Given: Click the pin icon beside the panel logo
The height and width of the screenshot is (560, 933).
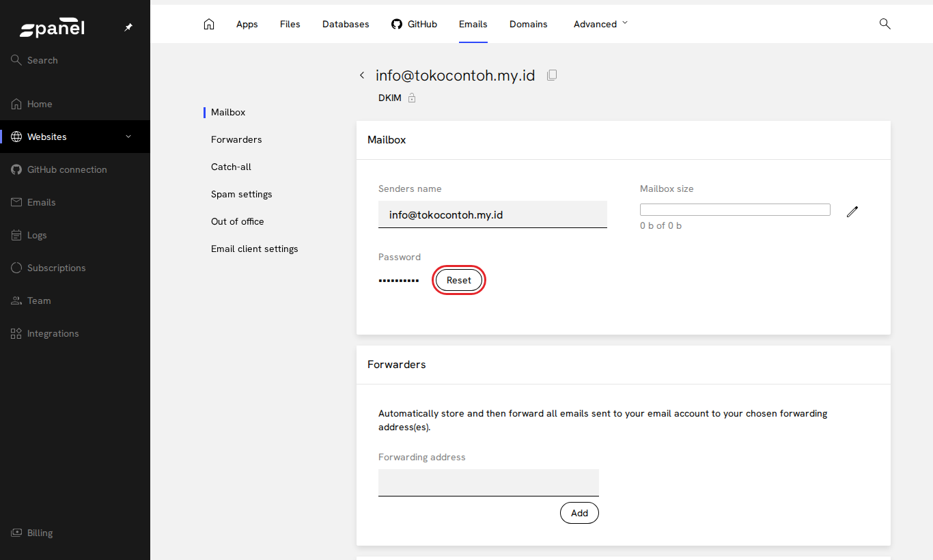Looking at the screenshot, I should pyautogui.click(x=128, y=27).
